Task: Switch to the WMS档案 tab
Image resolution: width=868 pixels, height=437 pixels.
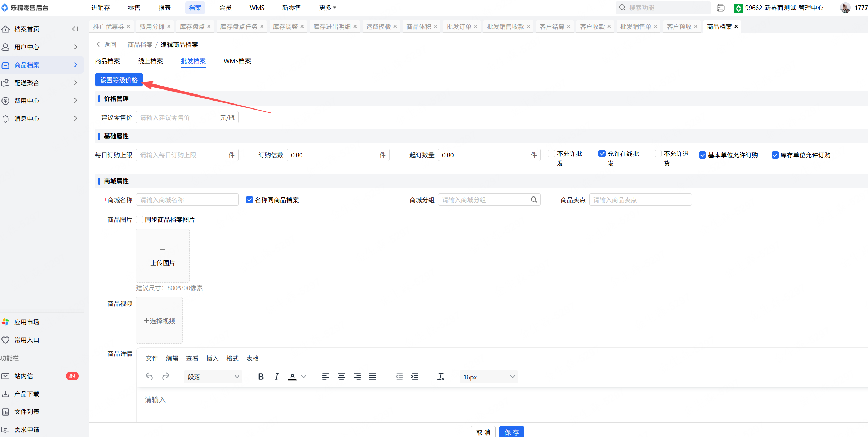Action: point(237,61)
